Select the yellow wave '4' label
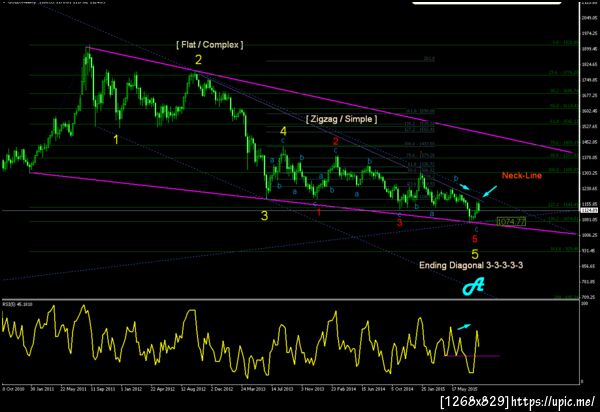Viewport: 600px width, 412px height. [x=283, y=131]
